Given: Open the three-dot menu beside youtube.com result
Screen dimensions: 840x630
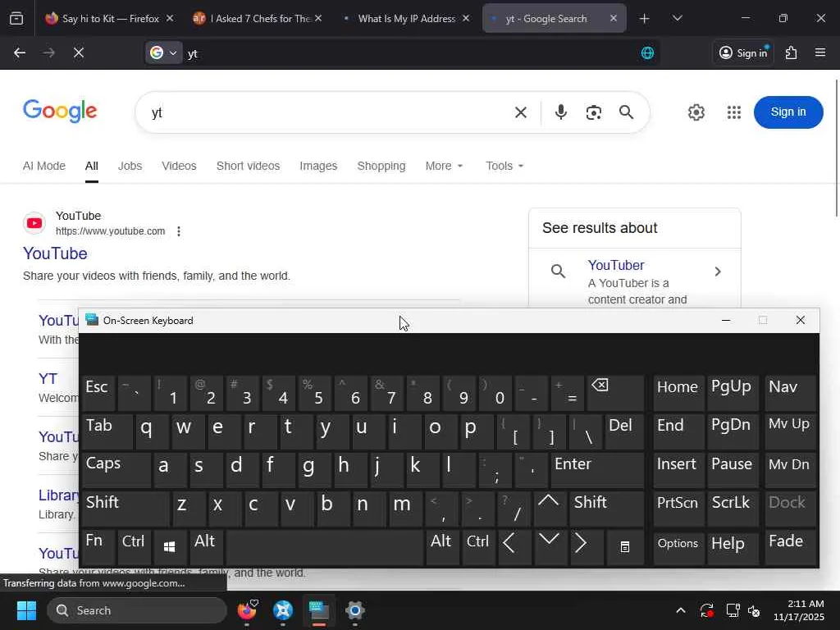Looking at the screenshot, I should click(178, 231).
